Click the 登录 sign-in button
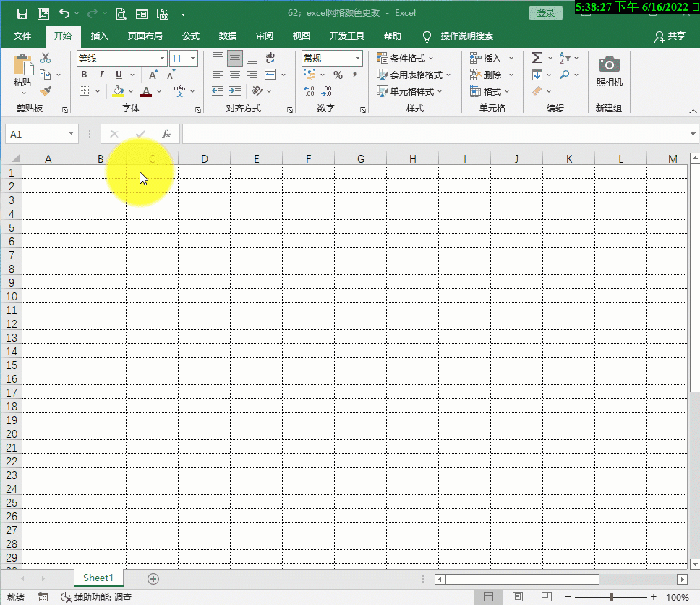The height and width of the screenshot is (605, 700). [545, 13]
